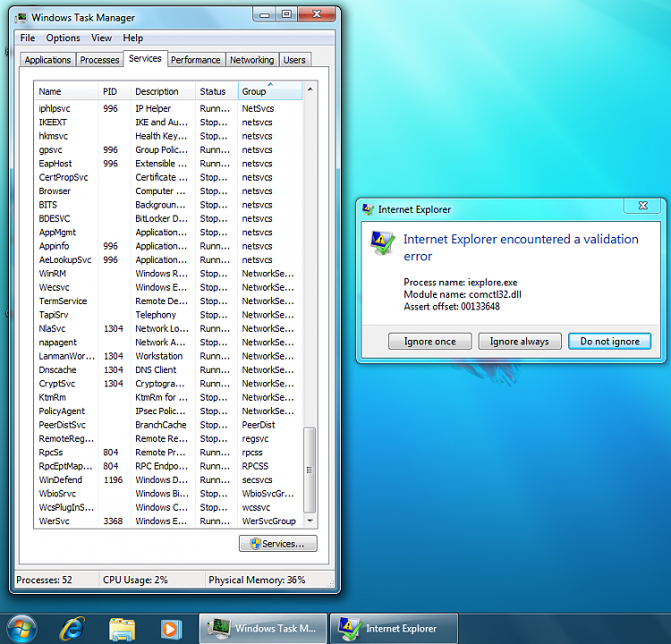Click the Services... button
This screenshot has width=671, height=644.
[x=278, y=544]
